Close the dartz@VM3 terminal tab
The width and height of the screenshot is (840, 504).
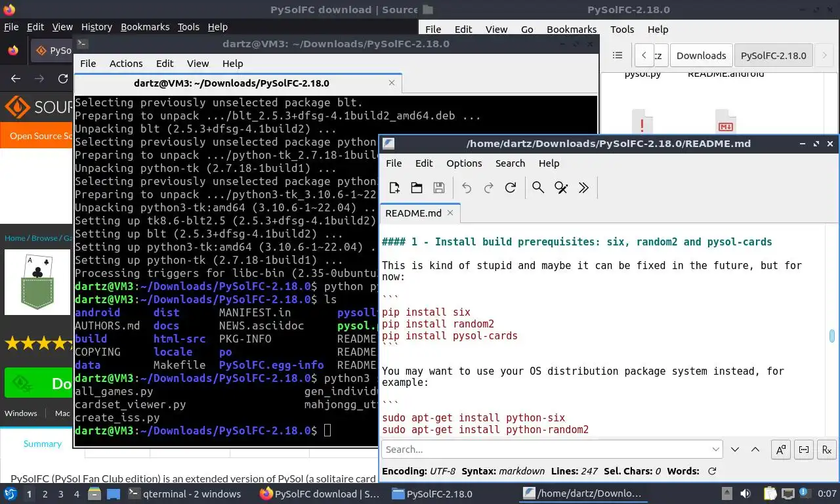(392, 83)
